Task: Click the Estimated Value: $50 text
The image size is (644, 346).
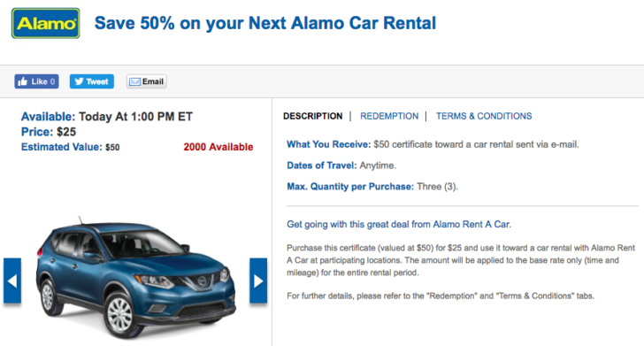Action: click(x=70, y=147)
